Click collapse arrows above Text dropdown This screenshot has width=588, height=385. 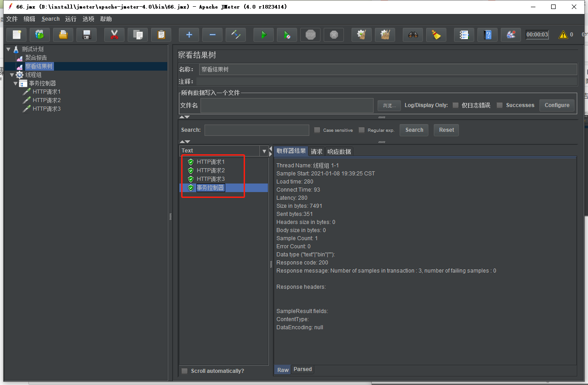point(184,142)
